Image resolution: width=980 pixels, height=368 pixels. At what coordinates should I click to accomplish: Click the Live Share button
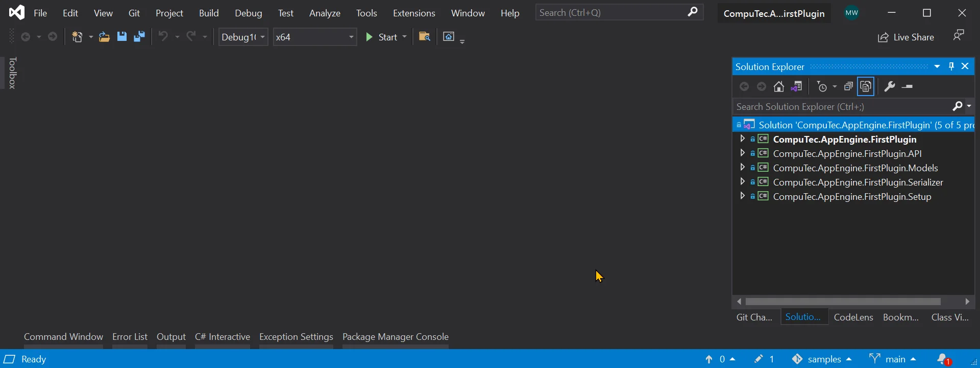pyautogui.click(x=906, y=37)
